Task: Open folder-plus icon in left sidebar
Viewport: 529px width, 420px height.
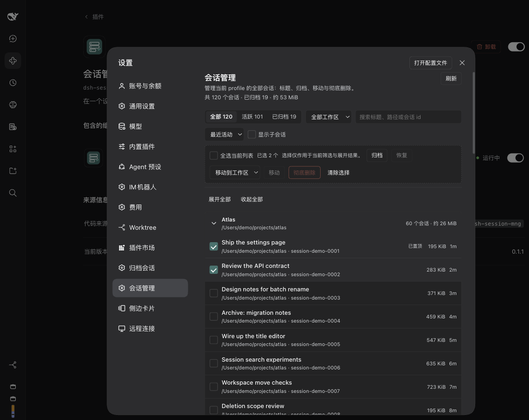Action: [x=13, y=171]
